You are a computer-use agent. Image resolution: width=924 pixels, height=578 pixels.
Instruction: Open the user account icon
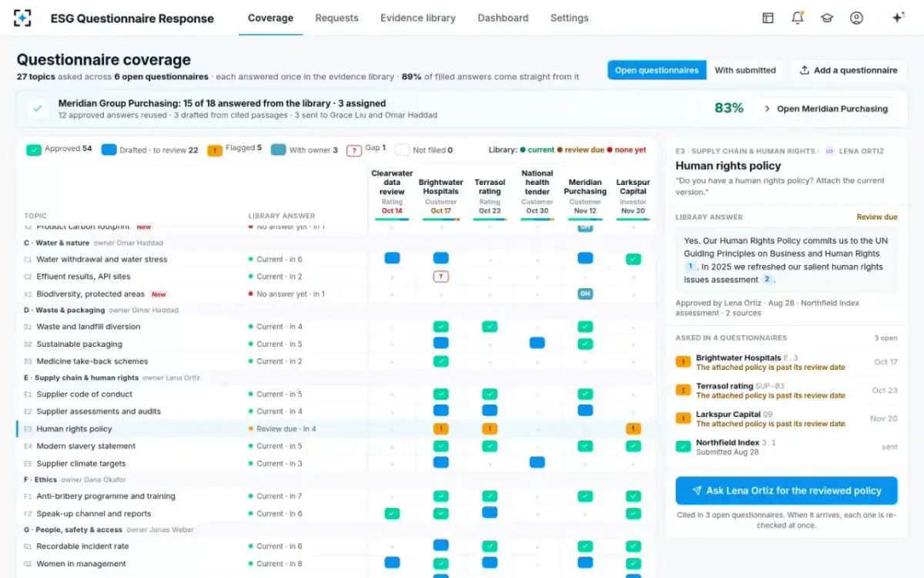coord(856,18)
